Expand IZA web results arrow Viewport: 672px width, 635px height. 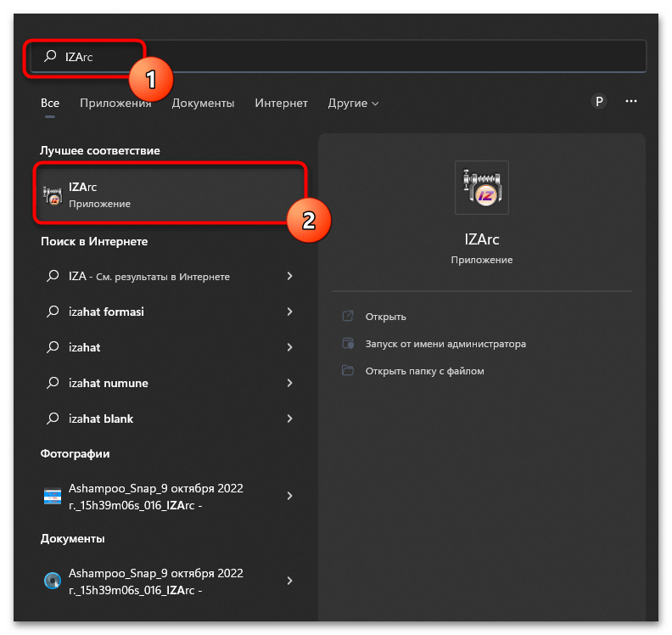(289, 276)
